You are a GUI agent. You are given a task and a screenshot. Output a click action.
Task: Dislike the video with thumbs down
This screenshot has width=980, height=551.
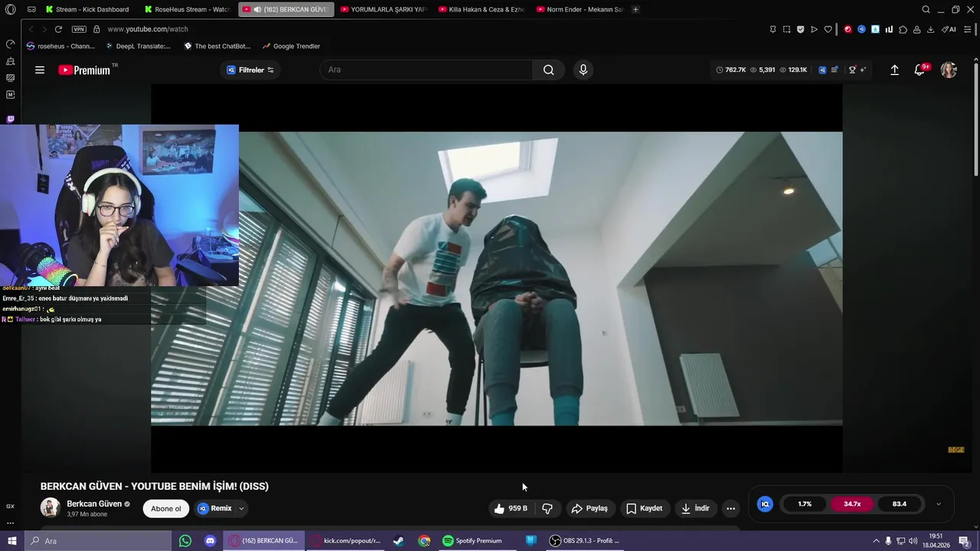pos(547,508)
